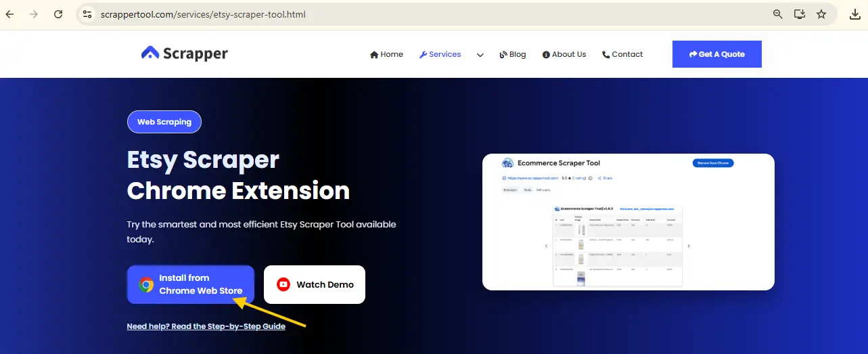This screenshot has width=868, height=354.
Task: Select Contact in the navigation bar
Action: coord(622,54)
